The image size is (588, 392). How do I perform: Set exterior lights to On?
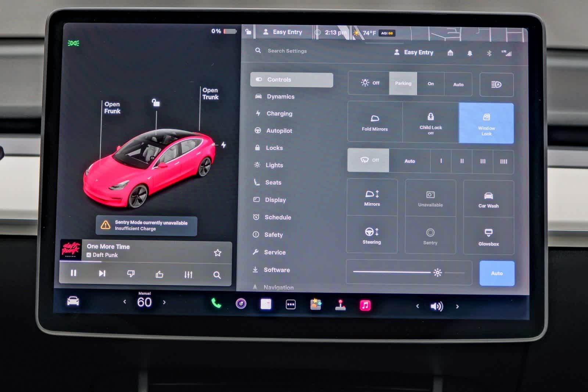[x=431, y=84]
